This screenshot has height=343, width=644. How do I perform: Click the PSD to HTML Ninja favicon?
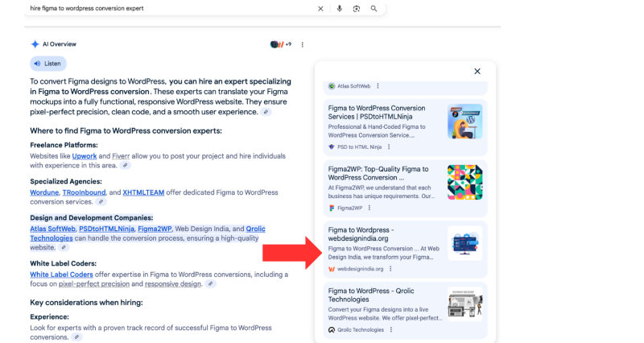click(332, 147)
